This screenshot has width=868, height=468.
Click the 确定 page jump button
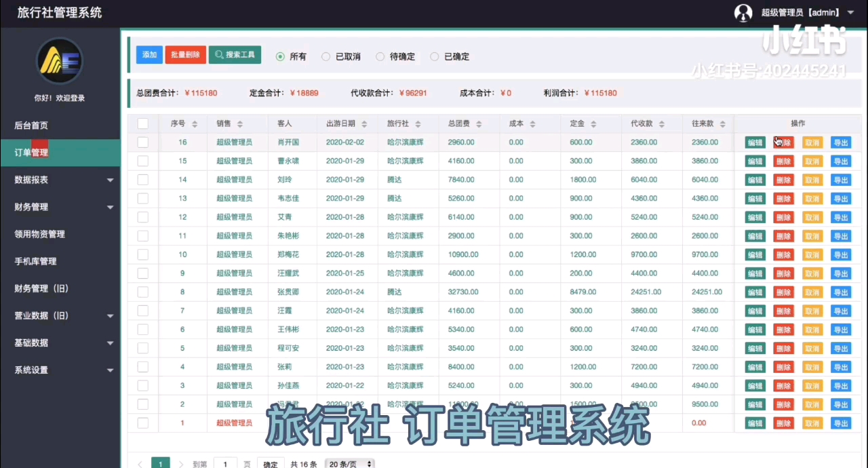(270, 464)
